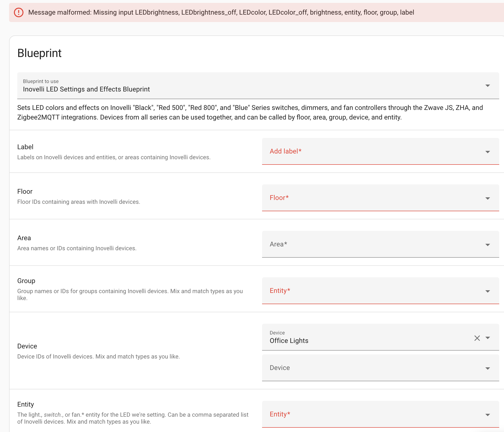Screen dimensions: 504x432
Task: Click the empty Device field
Action: [365, 368]
